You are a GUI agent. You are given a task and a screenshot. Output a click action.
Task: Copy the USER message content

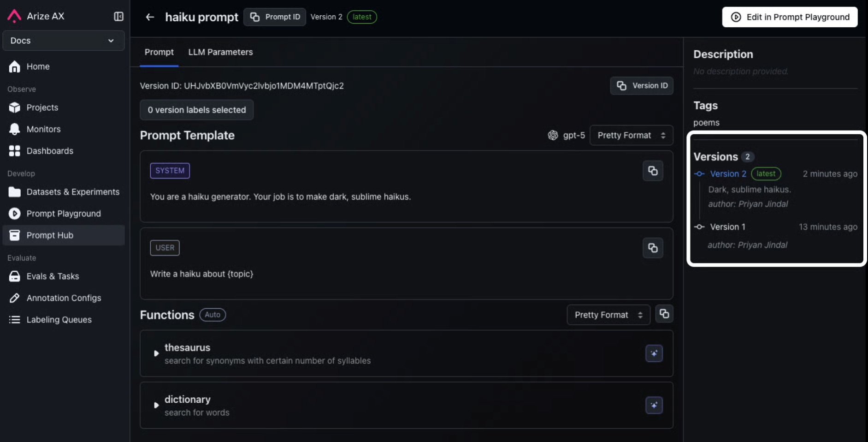click(653, 248)
